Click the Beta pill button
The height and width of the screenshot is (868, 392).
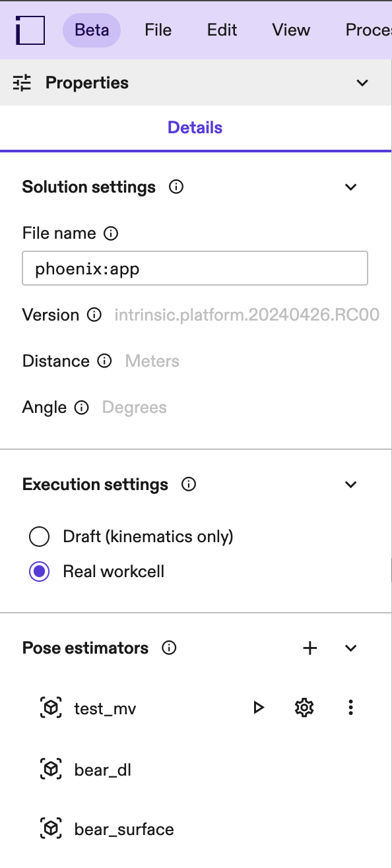pyautogui.click(x=92, y=30)
